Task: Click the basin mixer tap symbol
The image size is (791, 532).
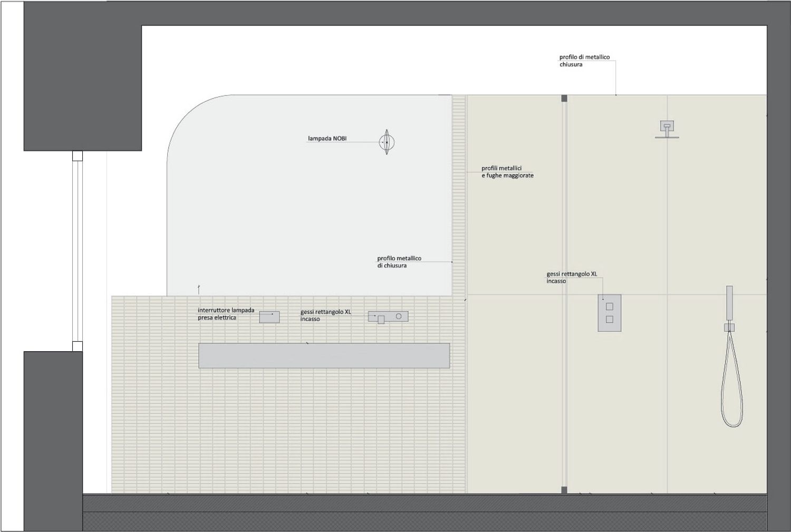Action: click(x=388, y=317)
